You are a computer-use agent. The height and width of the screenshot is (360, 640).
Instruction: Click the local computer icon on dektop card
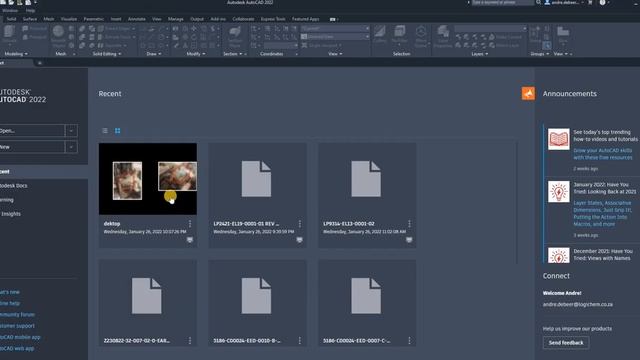pos(190,240)
